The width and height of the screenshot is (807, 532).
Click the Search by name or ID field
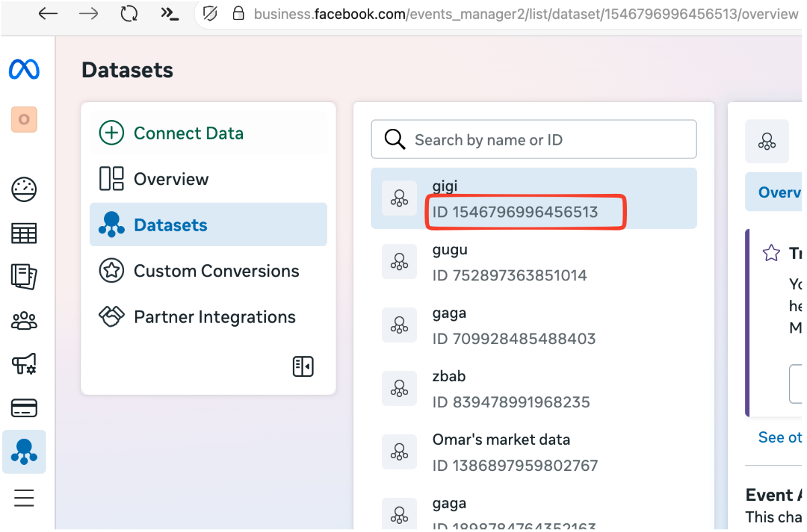coord(544,140)
